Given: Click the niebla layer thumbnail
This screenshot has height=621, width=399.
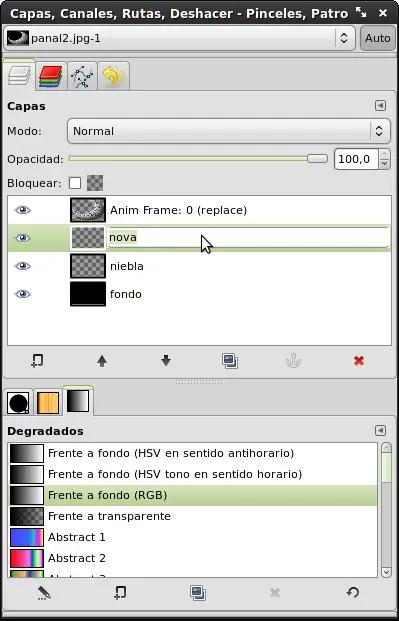Looking at the screenshot, I should point(88,266).
